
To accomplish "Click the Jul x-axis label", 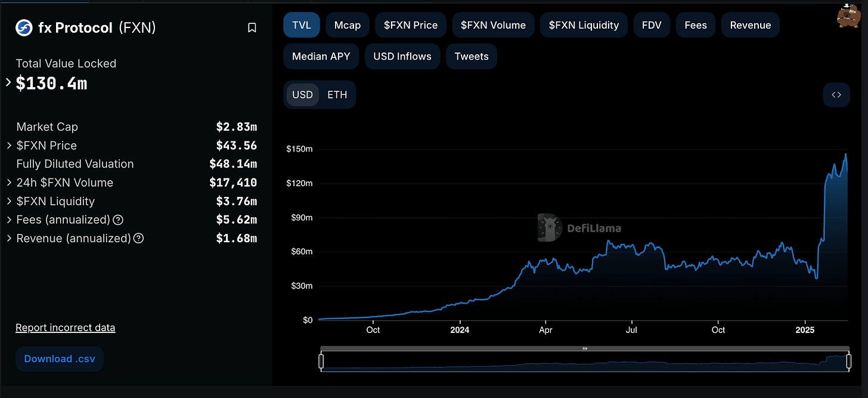I will (x=631, y=330).
